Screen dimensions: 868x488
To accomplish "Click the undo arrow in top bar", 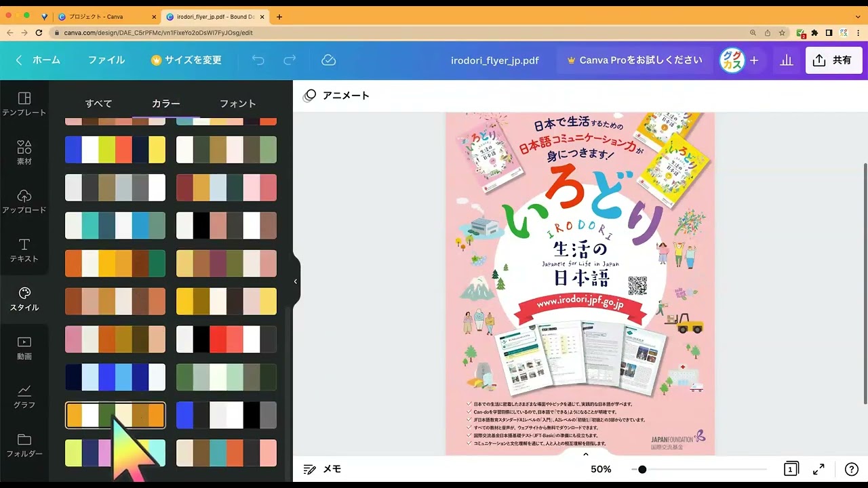I will click(x=258, y=60).
